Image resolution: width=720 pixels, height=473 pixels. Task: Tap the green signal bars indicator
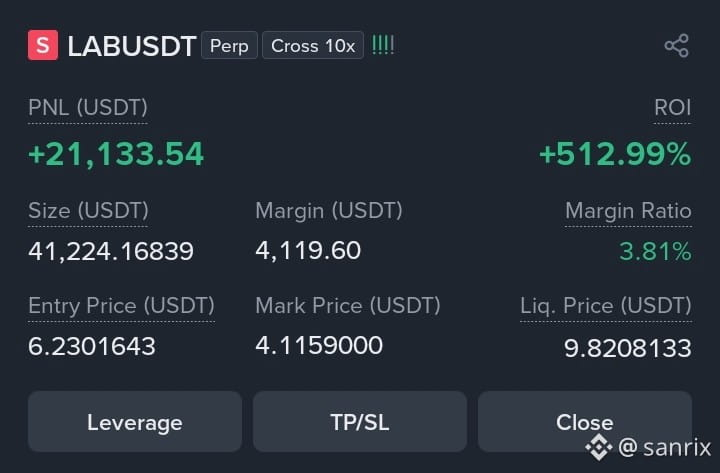pos(383,45)
